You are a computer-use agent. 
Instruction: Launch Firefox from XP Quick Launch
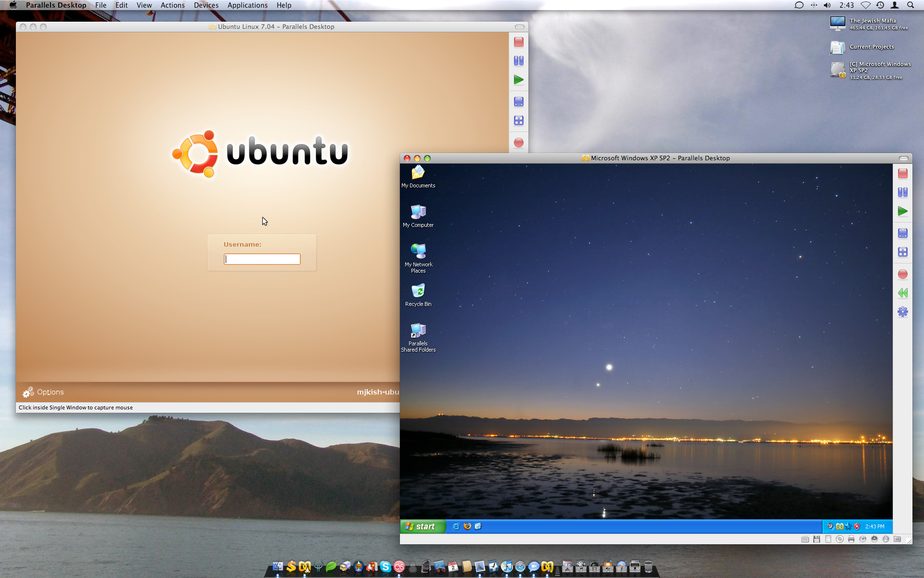coord(467,526)
